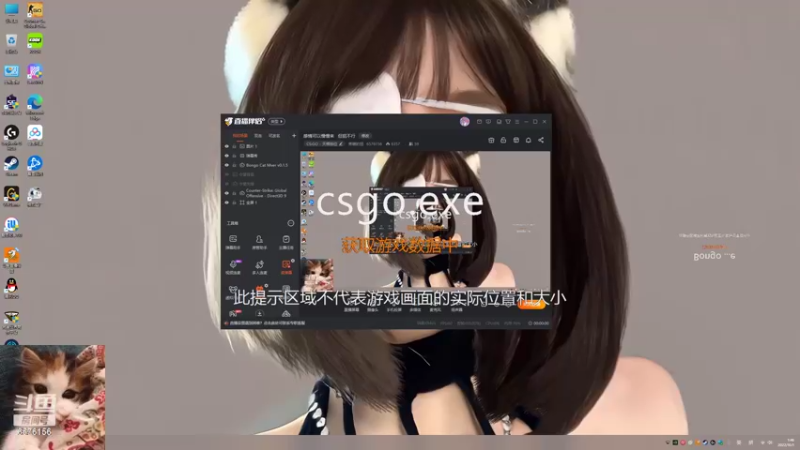Click the share icon above the preview

coord(541,140)
